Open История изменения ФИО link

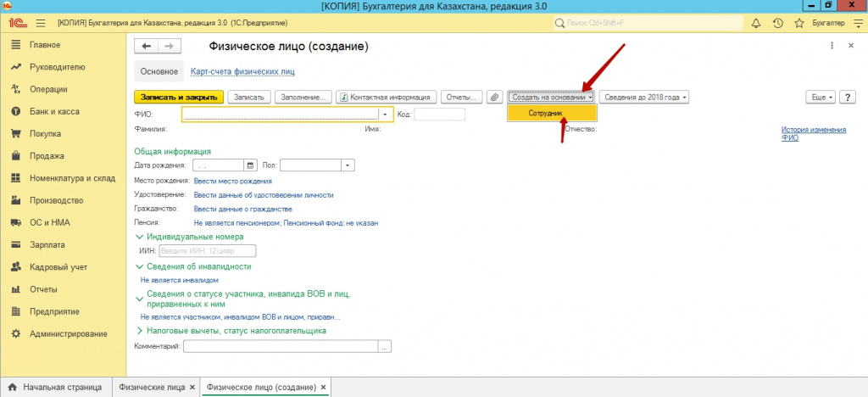click(814, 134)
